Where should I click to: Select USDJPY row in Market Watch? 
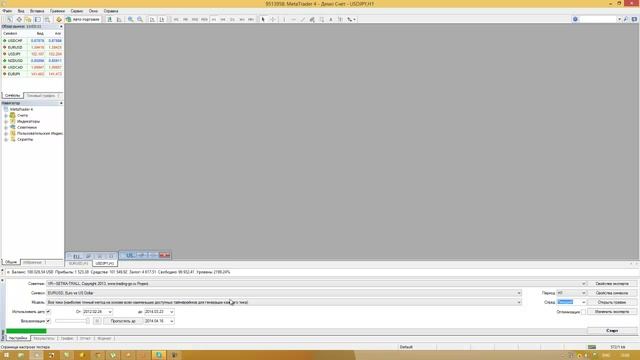pyautogui.click(x=32, y=54)
